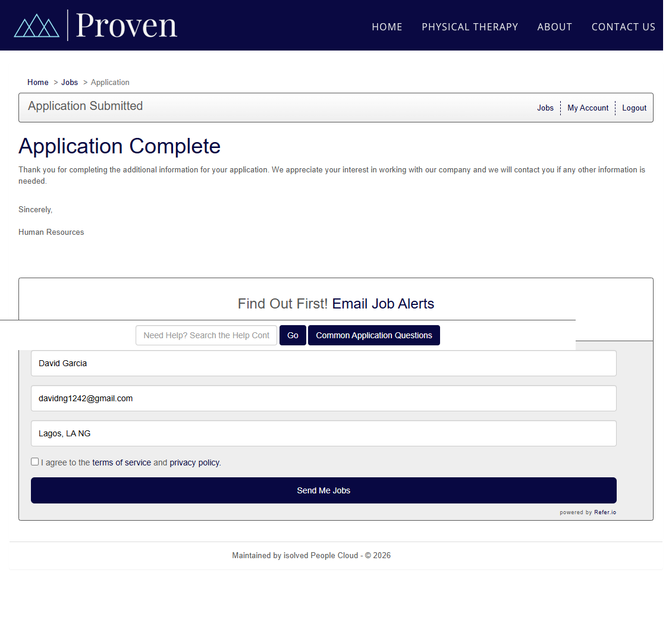Open Common Application Questions
The width and height of the screenshot is (672, 617).
(373, 335)
